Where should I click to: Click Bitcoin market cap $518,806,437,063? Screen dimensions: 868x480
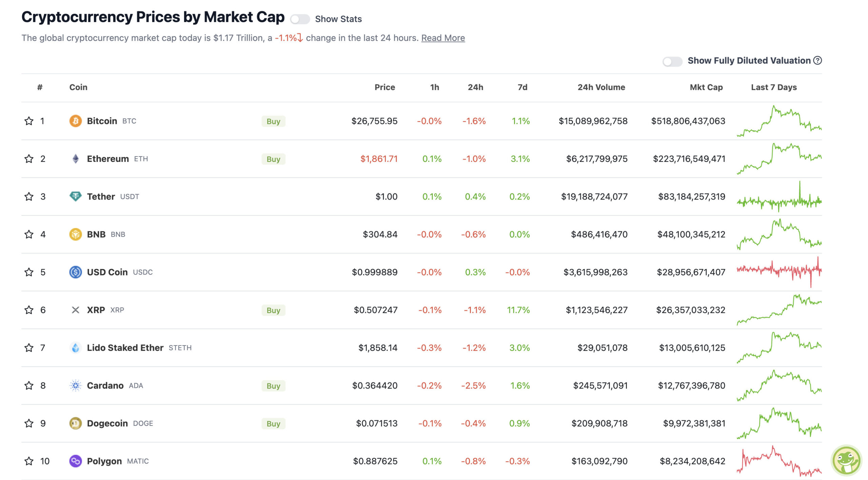pyautogui.click(x=688, y=121)
